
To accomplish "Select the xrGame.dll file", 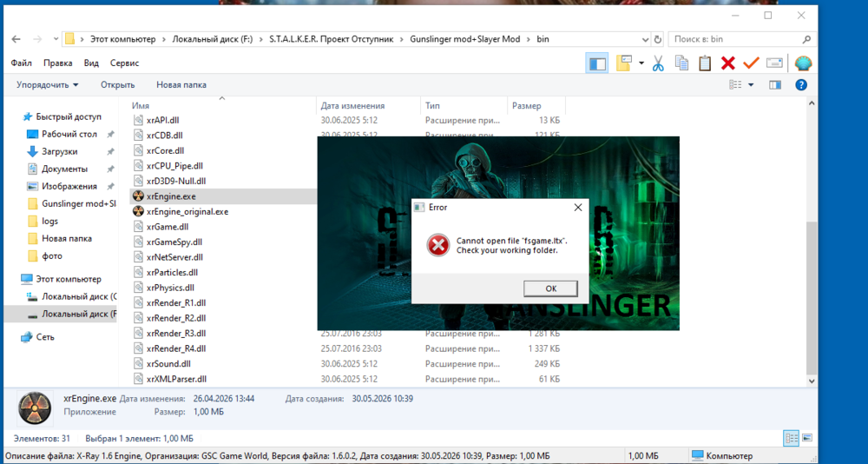I will 168,227.
